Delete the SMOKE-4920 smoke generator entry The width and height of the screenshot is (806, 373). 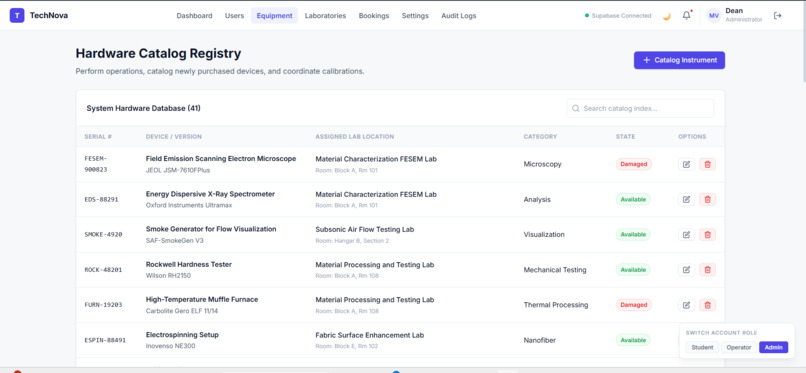coord(707,234)
